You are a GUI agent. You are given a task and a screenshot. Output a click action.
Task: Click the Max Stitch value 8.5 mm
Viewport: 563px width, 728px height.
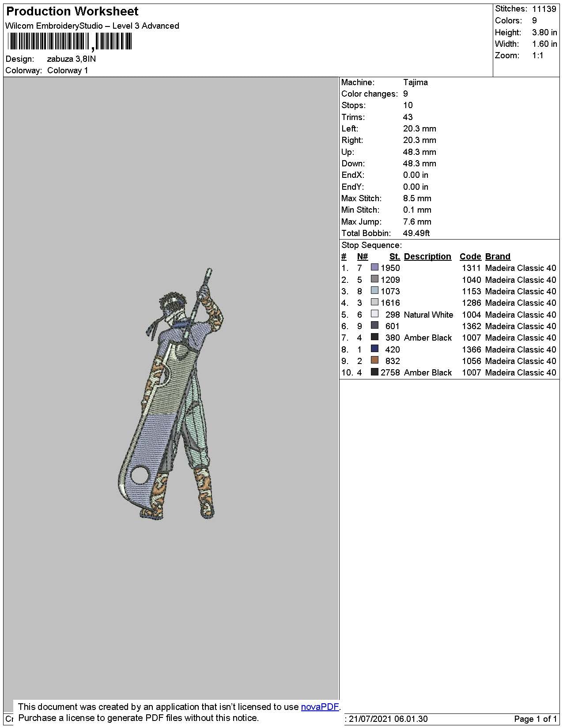click(417, 199)
